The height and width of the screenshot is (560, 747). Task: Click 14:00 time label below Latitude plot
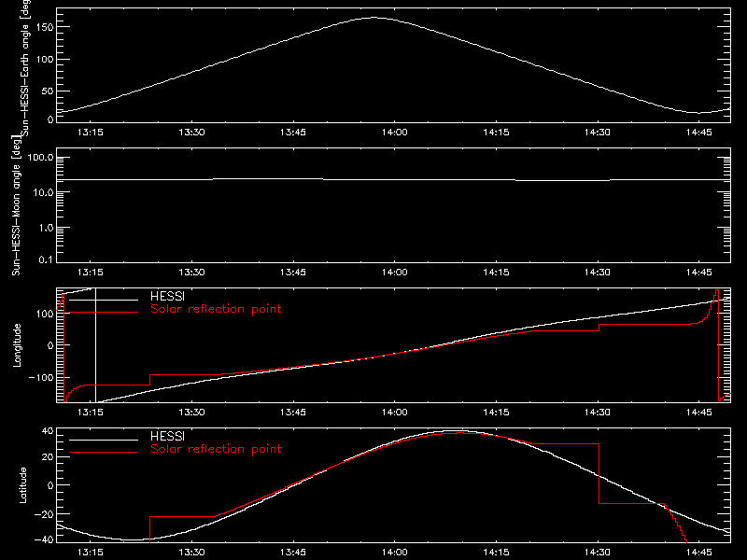[394, 552]
